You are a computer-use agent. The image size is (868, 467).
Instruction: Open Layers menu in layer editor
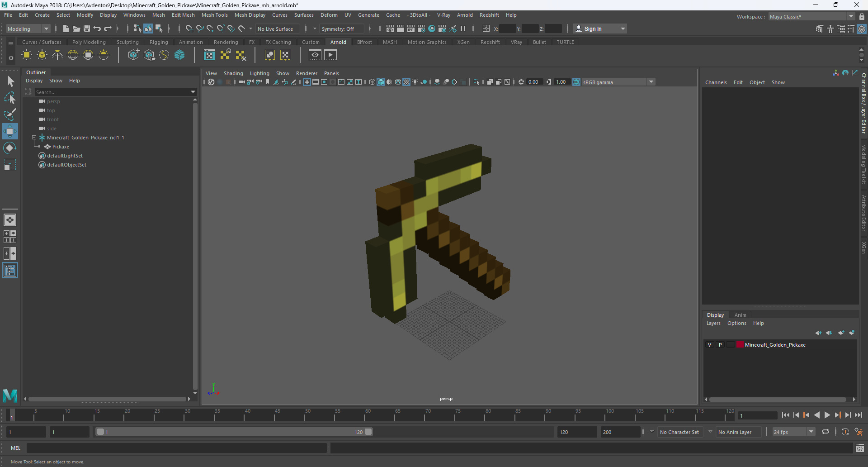pyautogui.click(x=713, y=323)
